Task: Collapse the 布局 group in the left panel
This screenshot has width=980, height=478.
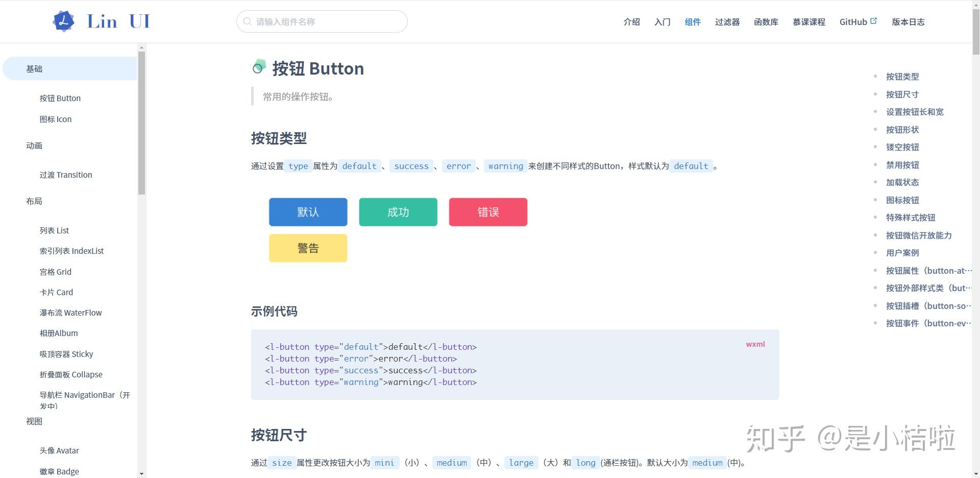Action: pos(34,201)
